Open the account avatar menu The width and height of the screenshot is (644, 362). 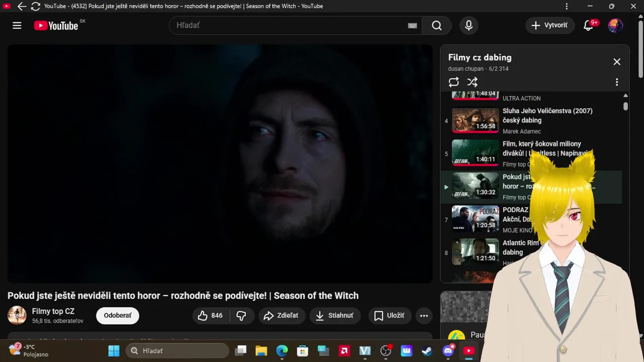[615, 26]
